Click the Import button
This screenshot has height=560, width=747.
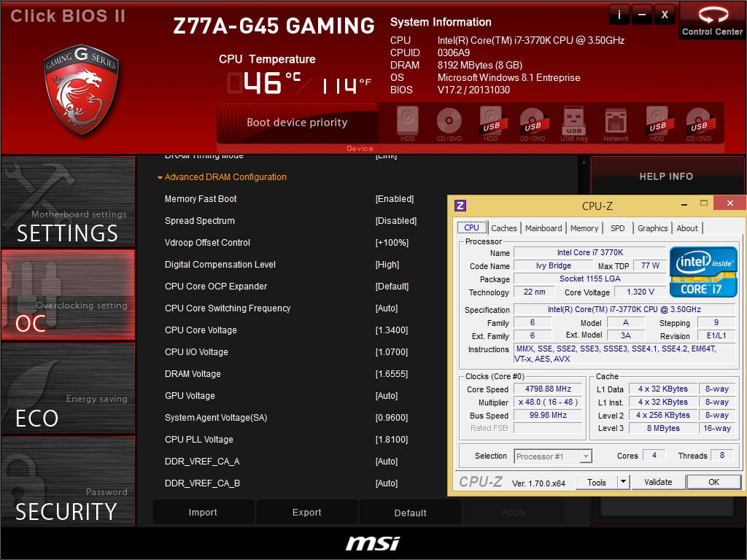tap(203, 513)
